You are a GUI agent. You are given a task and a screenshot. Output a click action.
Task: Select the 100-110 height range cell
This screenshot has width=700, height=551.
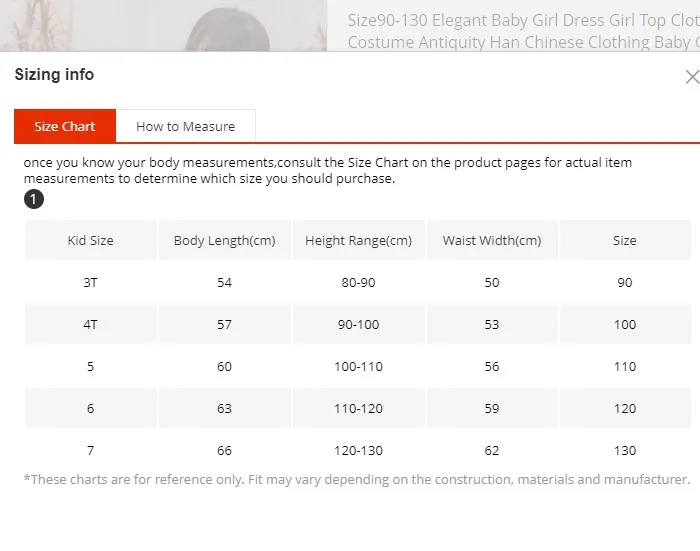tap(358, 366)
